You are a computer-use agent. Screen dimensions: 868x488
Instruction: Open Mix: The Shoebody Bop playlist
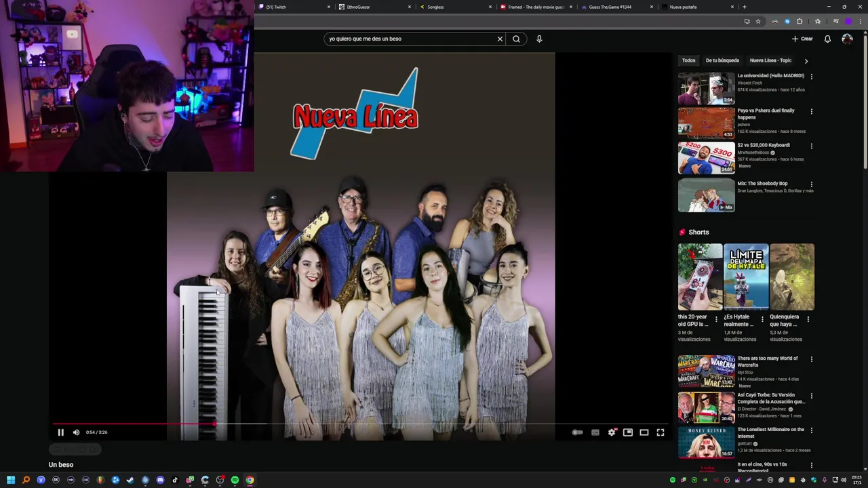706,196
